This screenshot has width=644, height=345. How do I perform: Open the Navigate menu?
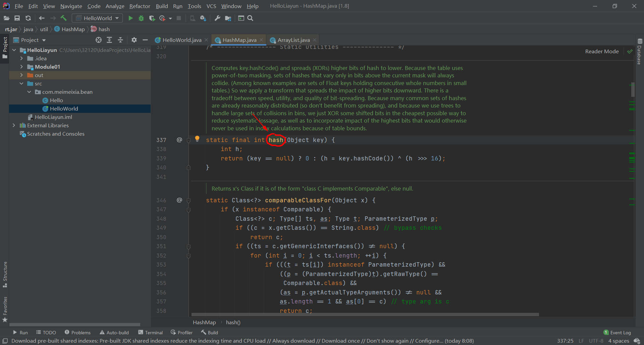click(x=71, y=6)
